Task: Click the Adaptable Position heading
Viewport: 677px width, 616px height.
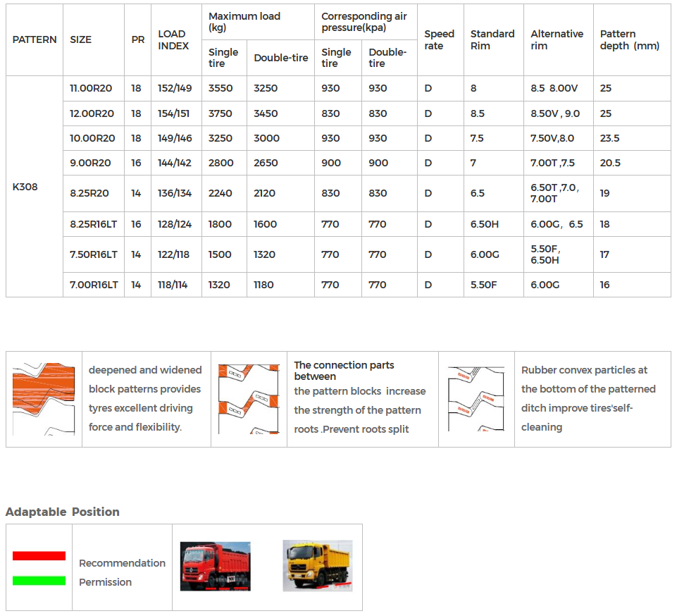Action: coord(63,512)
